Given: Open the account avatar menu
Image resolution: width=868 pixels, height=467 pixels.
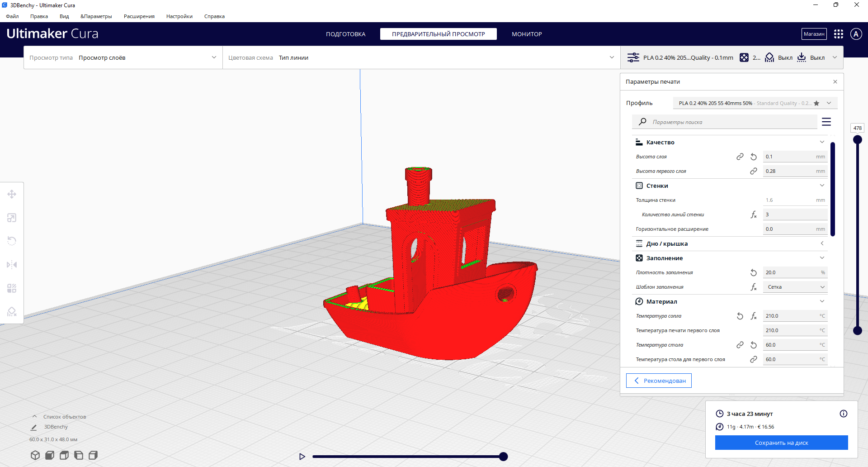Looking at the screenshot, I should [x=856, y=34].
